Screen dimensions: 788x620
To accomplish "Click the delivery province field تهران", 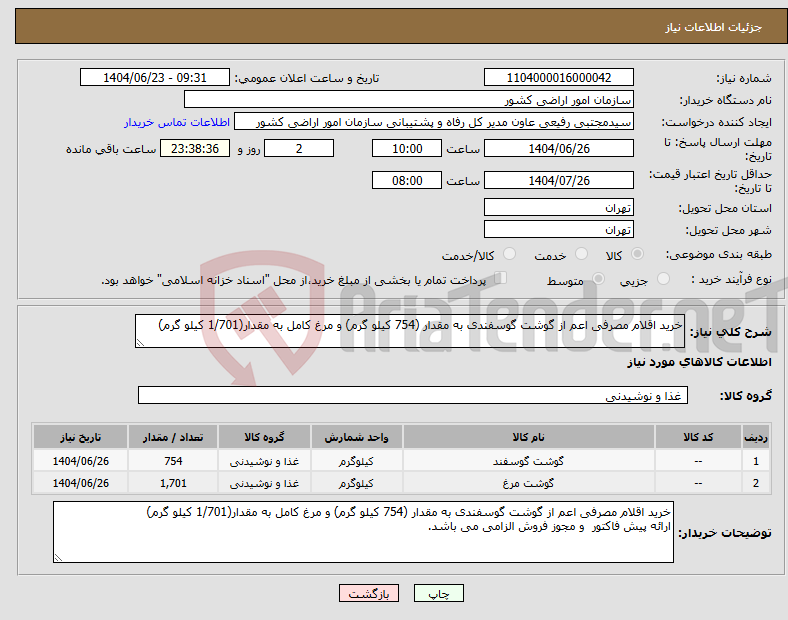I will [559, 207].
